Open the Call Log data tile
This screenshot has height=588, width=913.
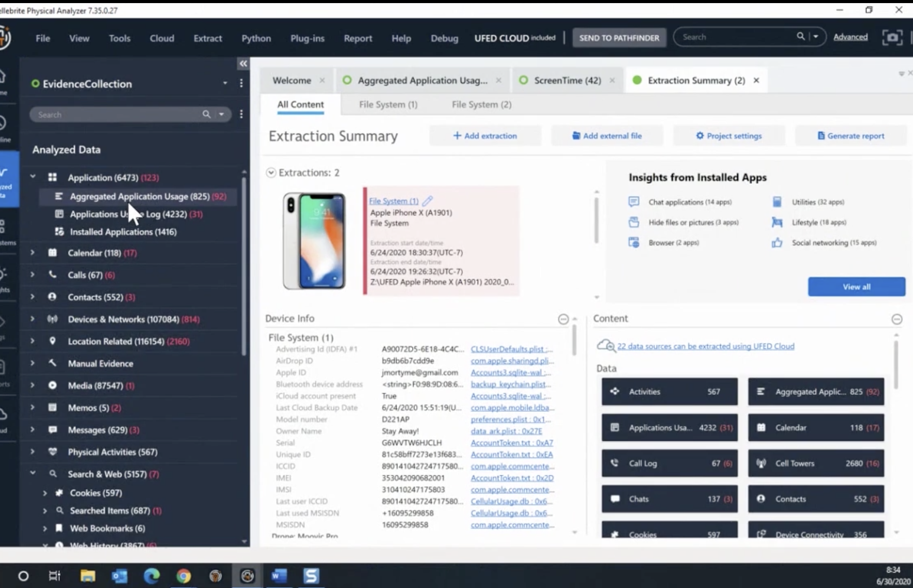point(669,463)
